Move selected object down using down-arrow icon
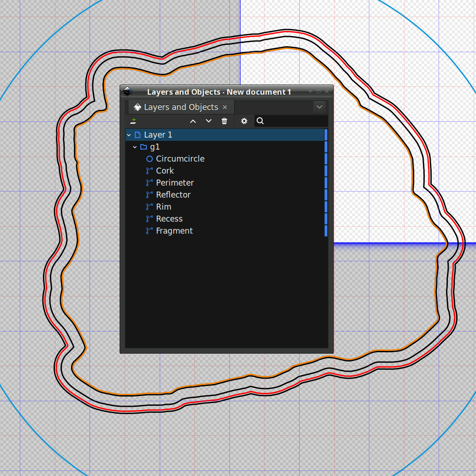The image size is (476, 476). tap(209, 121)
